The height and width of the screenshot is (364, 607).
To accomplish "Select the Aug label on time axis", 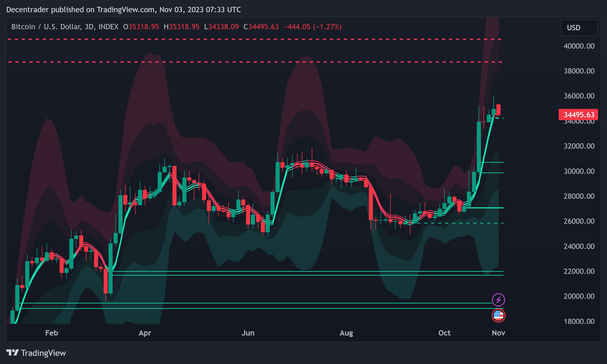I will pos(346,333).
